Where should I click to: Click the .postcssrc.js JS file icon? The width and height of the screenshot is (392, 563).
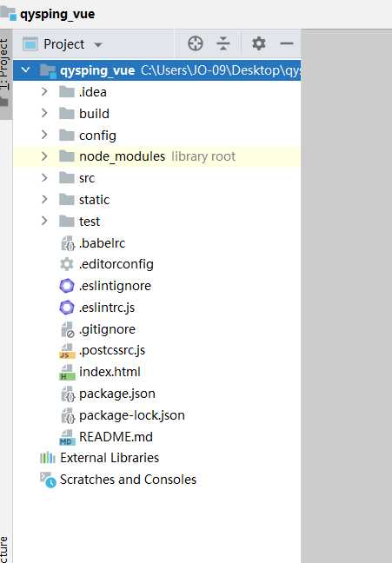[67, 351]
